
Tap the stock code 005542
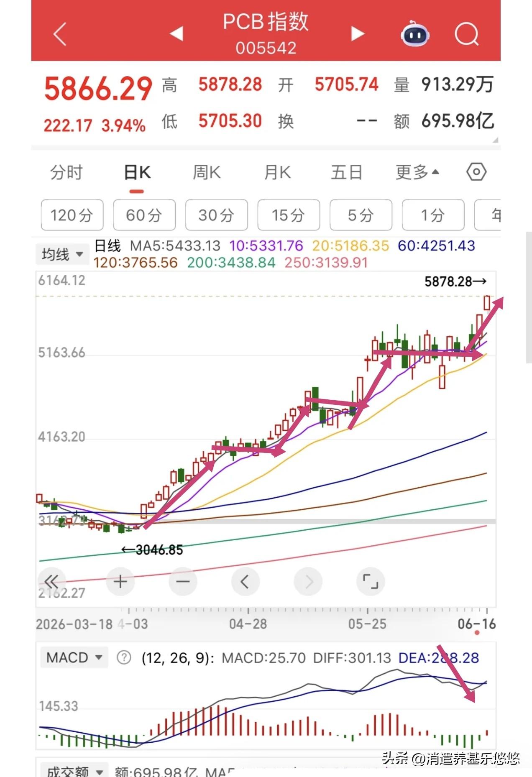(x=266, y=48)
